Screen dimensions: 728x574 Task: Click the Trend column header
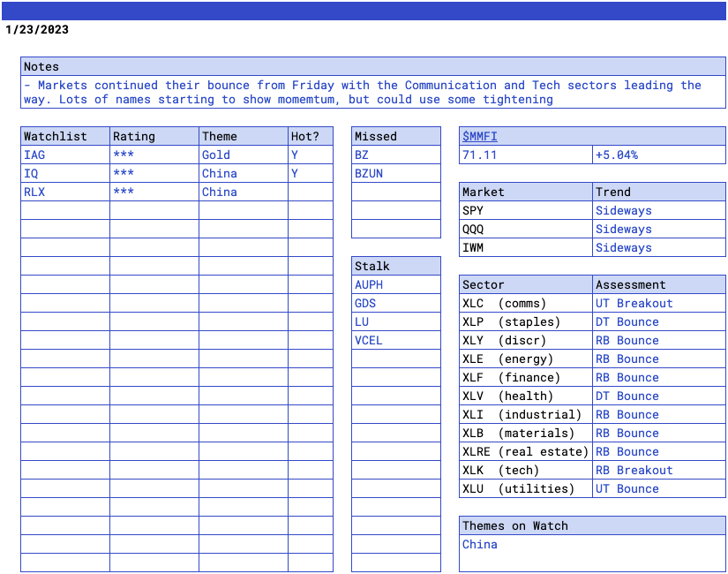(659, 192)
